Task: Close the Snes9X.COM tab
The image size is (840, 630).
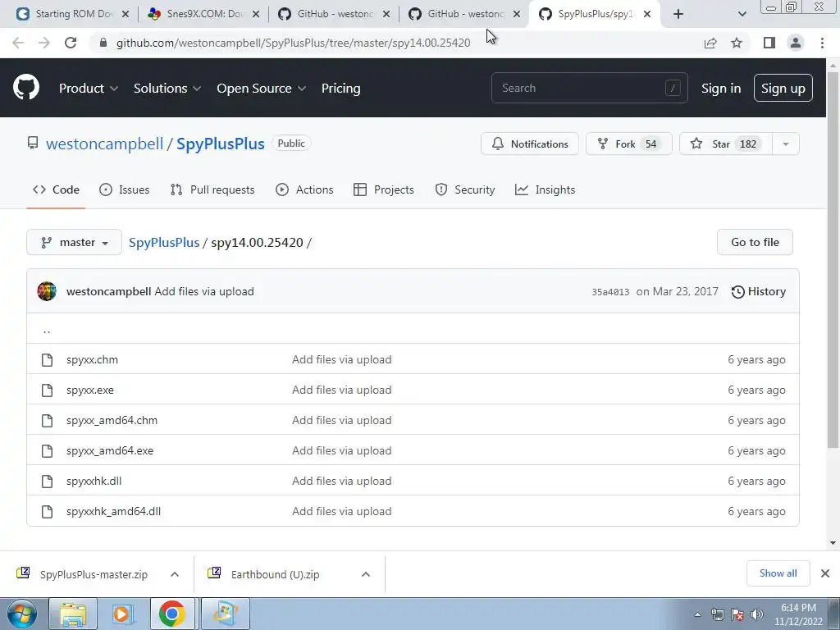Action: pyautogui.click(x=256, y=14)
